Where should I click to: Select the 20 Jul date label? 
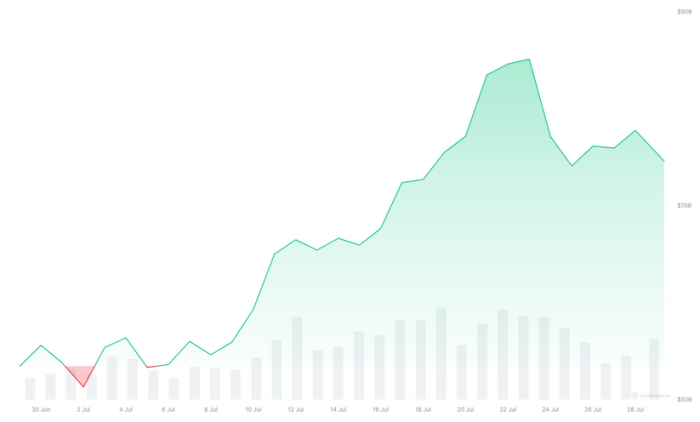pyautogui.click(x=465, y=409)
